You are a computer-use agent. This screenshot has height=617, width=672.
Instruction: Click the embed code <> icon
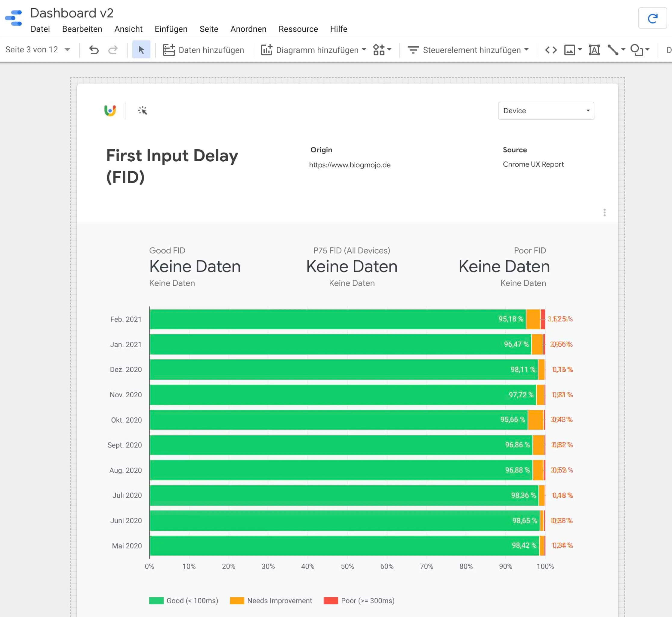click(x=551, y=49)
